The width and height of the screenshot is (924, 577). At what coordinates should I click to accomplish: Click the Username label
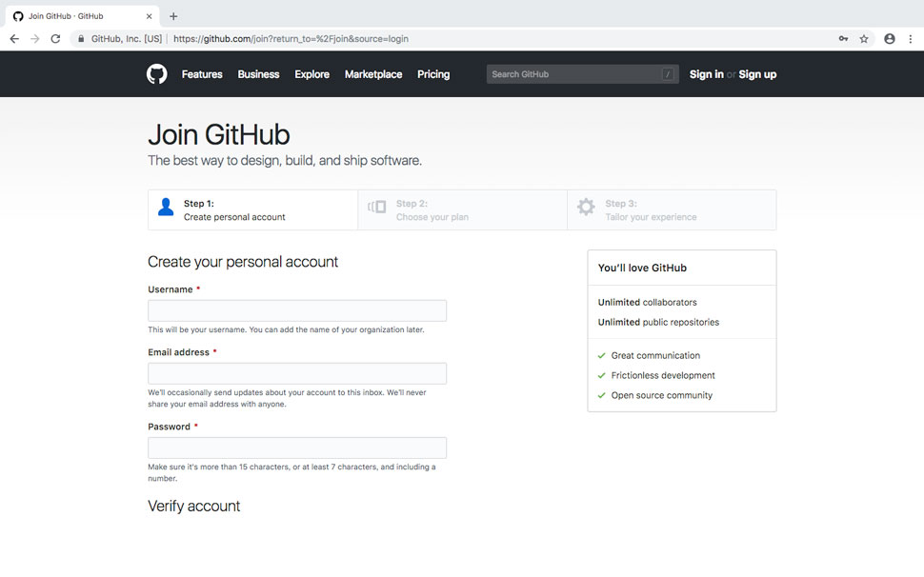171,289
